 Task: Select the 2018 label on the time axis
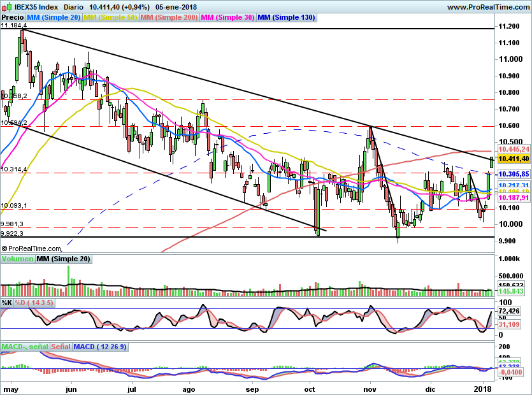pyautogui.click(x=482, y=388)
